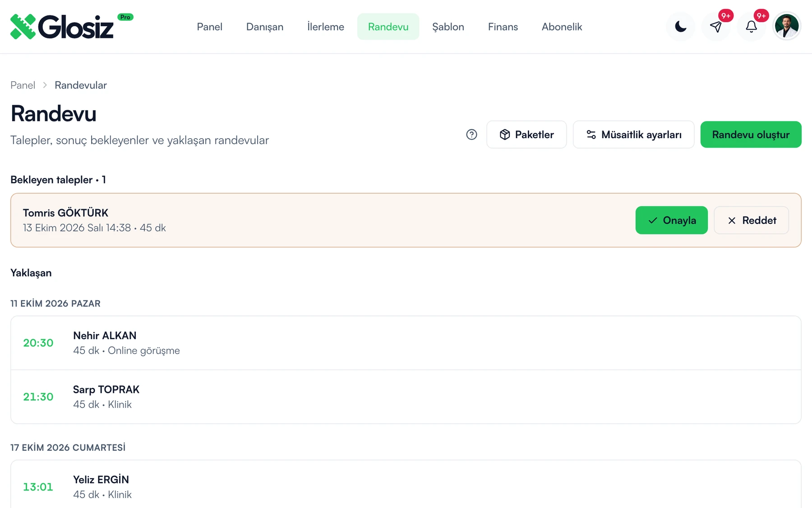This screenshot has height=508, width=812.
Task: Approve Tomris GÖKTÜRK request with Onayla
Action: click(x=671, y=220)
